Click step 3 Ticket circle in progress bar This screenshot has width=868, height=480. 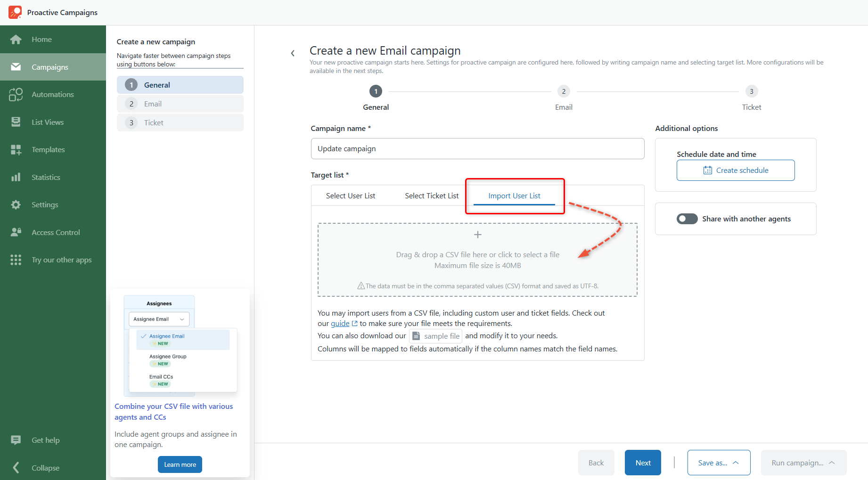752,91
